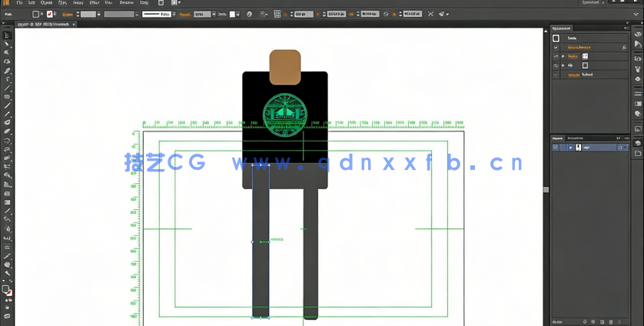This screenshot has height=326, width=644.
Task: Open the Brushes panel dock icon
Action: click(x=637, y=69)
